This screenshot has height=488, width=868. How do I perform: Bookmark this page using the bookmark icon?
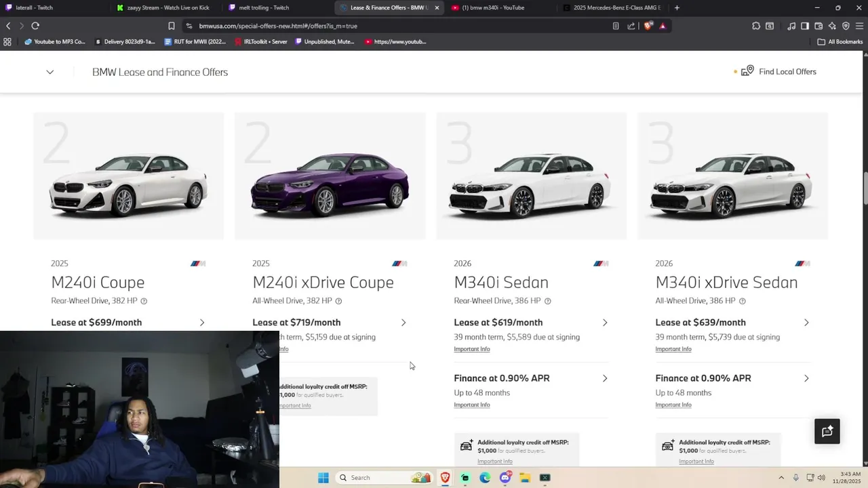pos(172,26)
